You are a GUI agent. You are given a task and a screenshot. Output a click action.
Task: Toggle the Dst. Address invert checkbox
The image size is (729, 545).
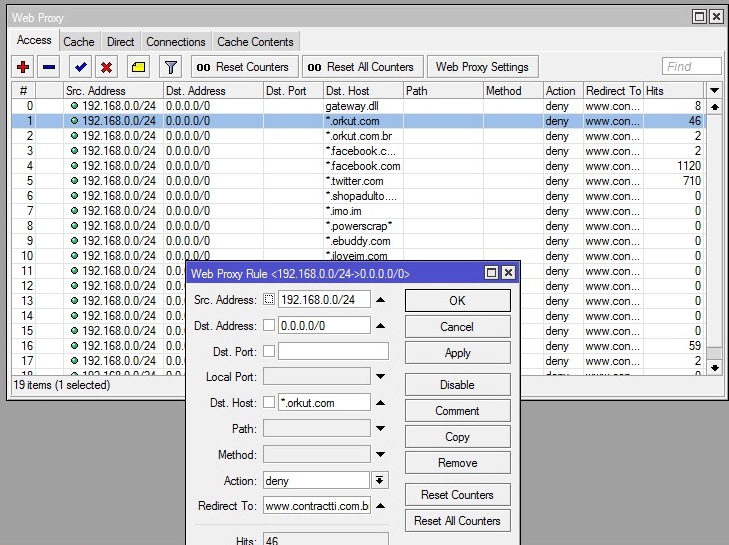(269, 326)
